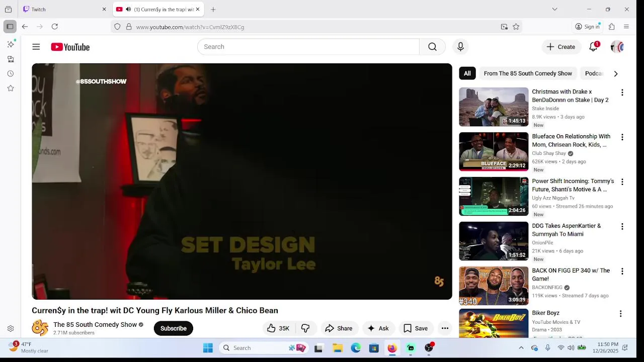Select the All filter chip
The image size is (644, 362).
click(467, 73)
